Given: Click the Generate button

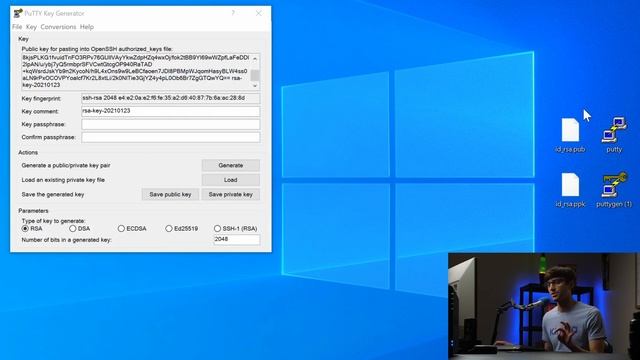Looking at the screenshot, I should point(231,165).
